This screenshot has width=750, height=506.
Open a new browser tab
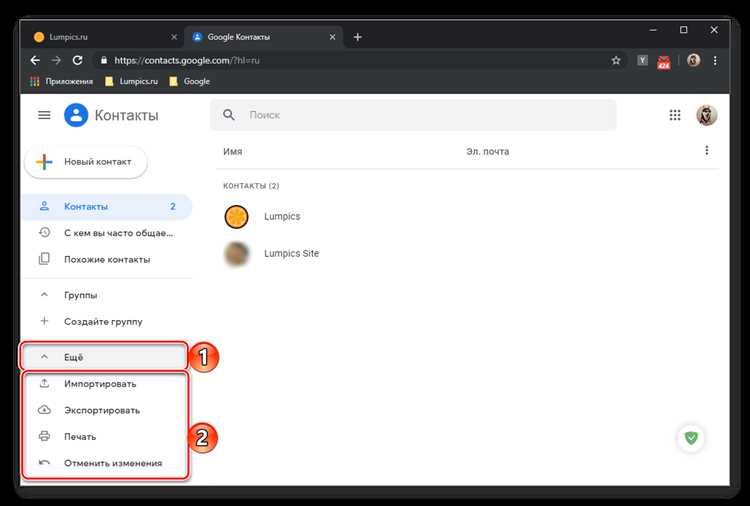tap(357, 37)
